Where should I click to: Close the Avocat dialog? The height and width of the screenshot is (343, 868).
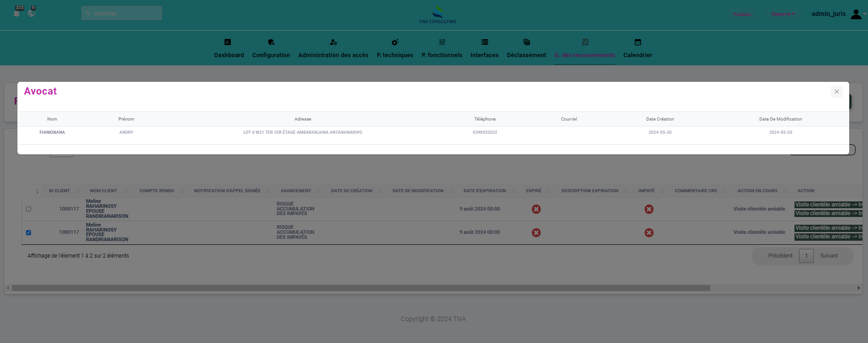point(836,92)
